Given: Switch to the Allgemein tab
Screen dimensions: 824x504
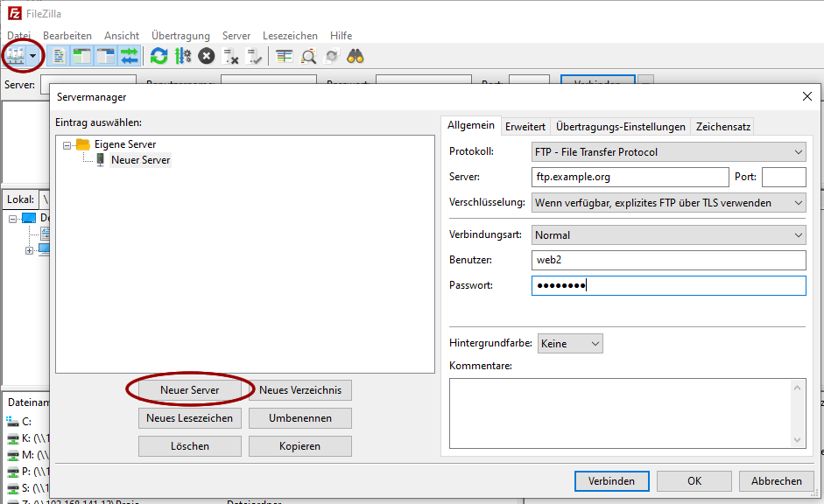Looking at the screenshot, I should (471, 125).
